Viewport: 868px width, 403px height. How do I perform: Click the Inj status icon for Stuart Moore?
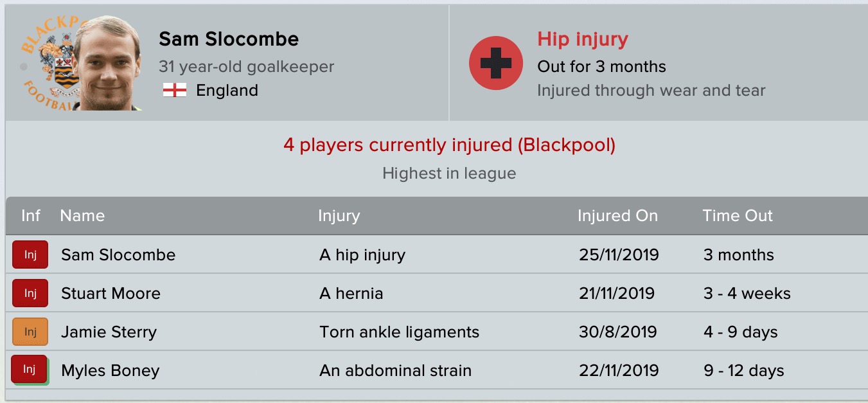tap(30, 293)
